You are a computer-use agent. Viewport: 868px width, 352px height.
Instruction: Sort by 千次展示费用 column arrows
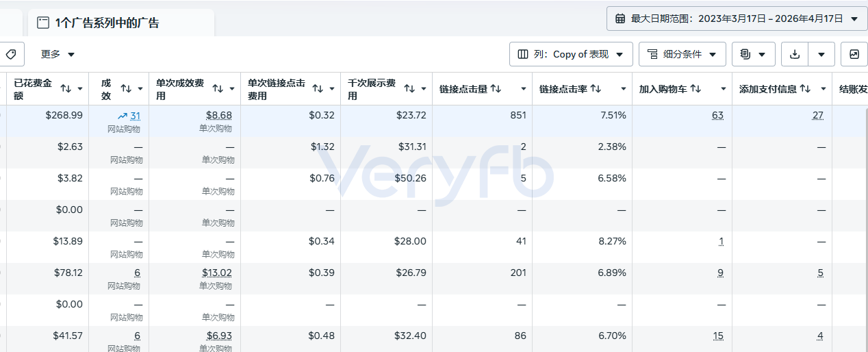click(x=409, y=88)
